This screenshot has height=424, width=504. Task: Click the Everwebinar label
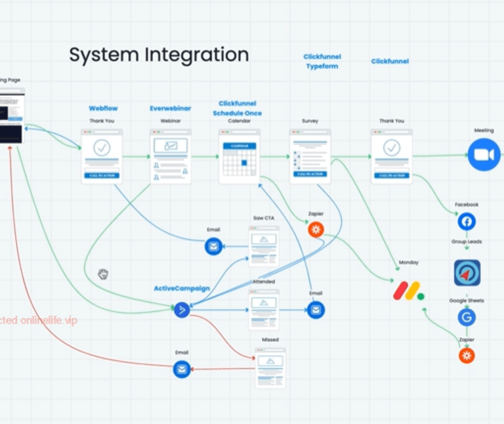[171, 108]
